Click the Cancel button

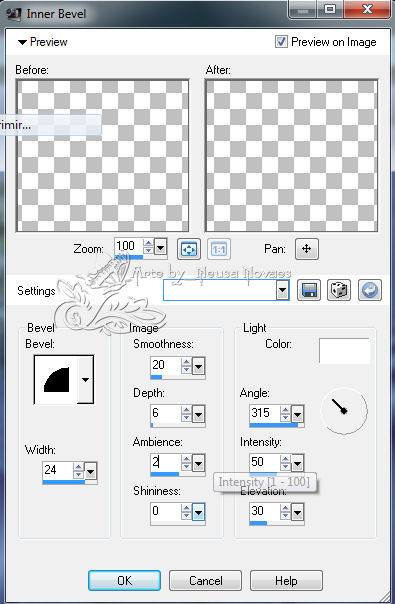pyautogui.click(x=205, y=581)
